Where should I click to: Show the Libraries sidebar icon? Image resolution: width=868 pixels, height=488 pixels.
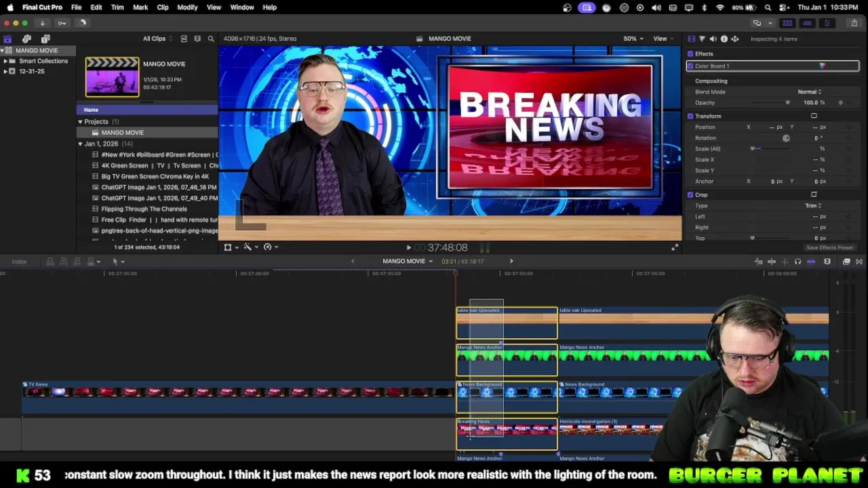click(7, 39)
